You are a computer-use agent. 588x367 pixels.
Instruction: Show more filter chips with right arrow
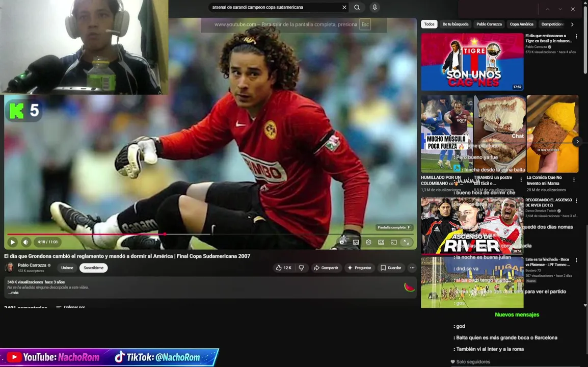[572, 24]
